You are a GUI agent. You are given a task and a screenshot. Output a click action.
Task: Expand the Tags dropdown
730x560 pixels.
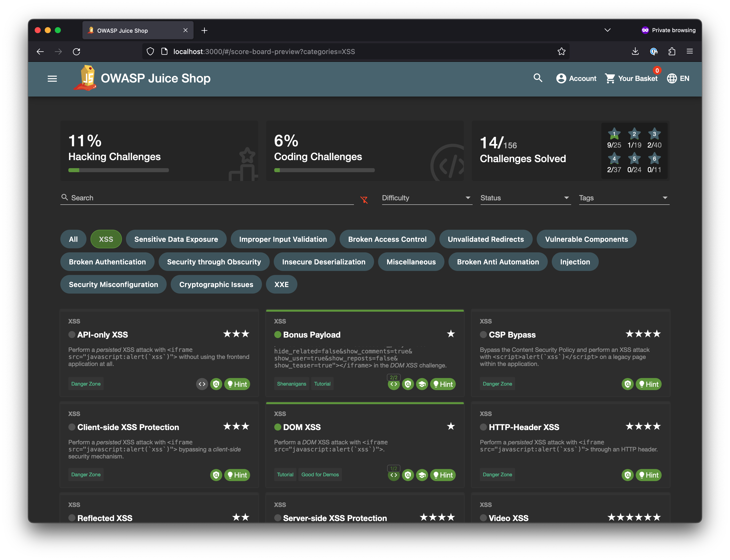[x=624, y=198]
